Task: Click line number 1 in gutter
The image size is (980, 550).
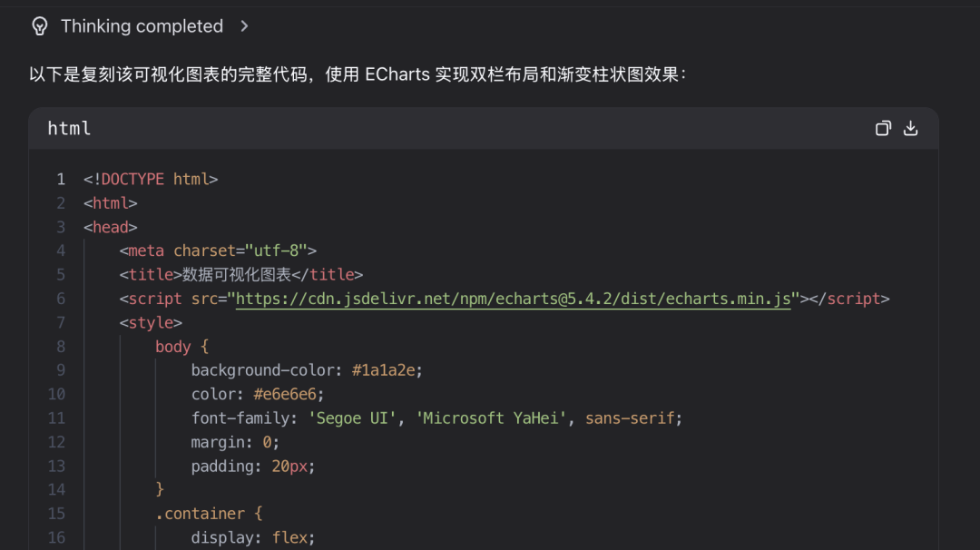Action: (61, 179)
